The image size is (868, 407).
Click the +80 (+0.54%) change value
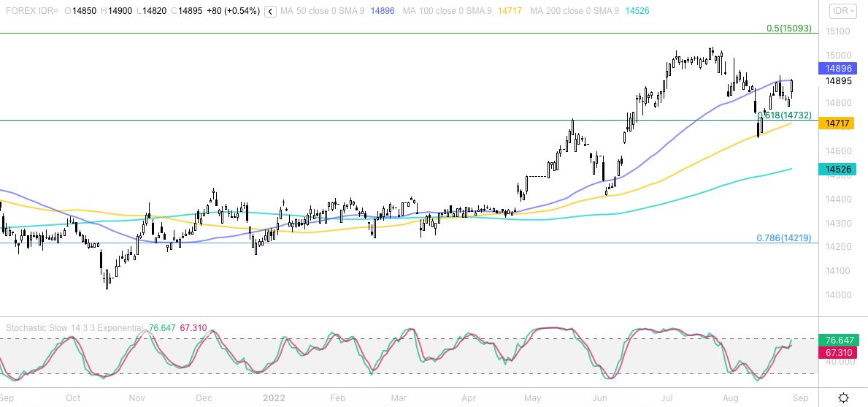tap(232, 10)
